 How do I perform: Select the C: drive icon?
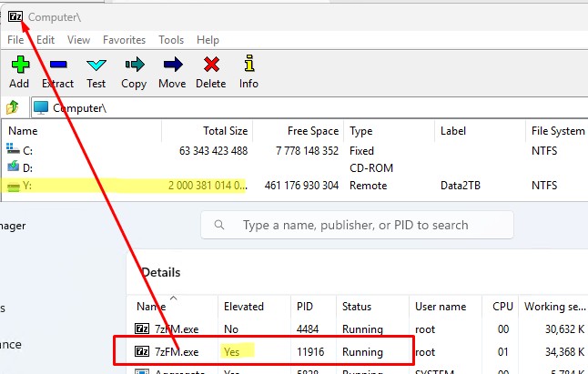point(13,149)
